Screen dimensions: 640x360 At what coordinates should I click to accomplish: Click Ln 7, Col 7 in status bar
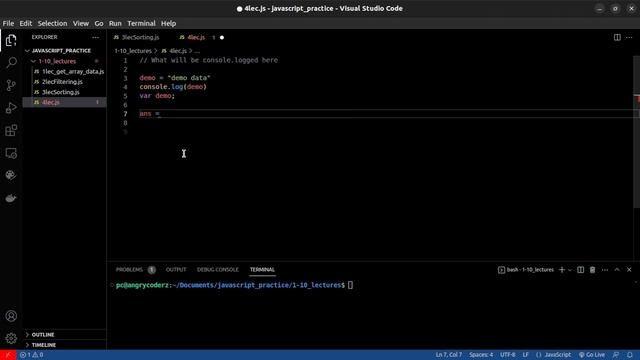click(449, 355)
